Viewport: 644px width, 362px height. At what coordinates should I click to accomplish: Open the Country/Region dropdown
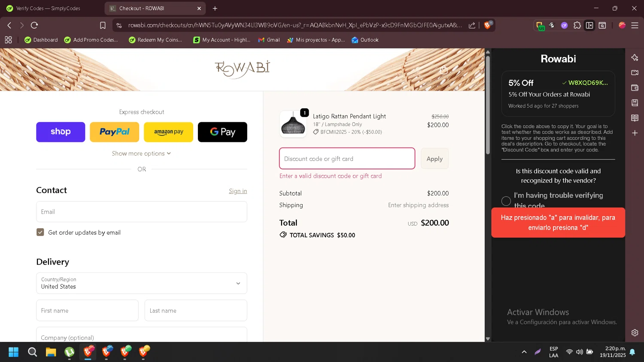tap(141, 283)
